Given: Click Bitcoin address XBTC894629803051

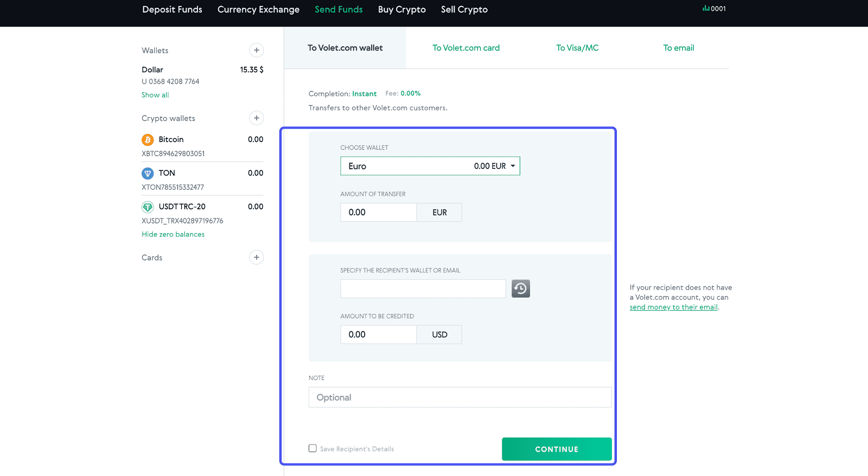Looking at the screenshot, I should coord(173,153).
